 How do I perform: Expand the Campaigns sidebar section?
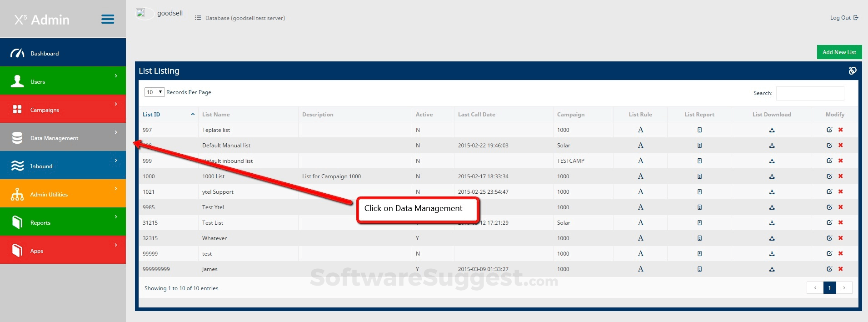(x=63, y=110)
